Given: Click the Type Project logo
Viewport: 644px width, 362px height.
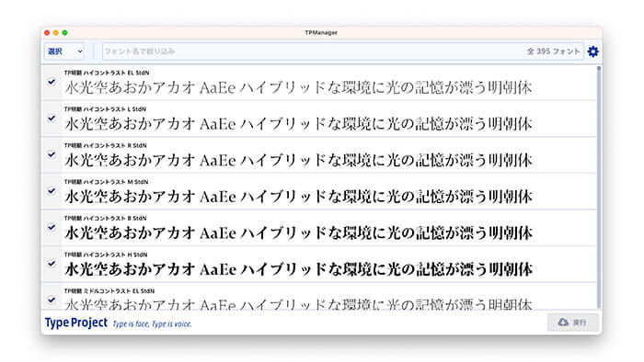Looking at the screenshot, I should pyautogui.click(x=76, y=323).
